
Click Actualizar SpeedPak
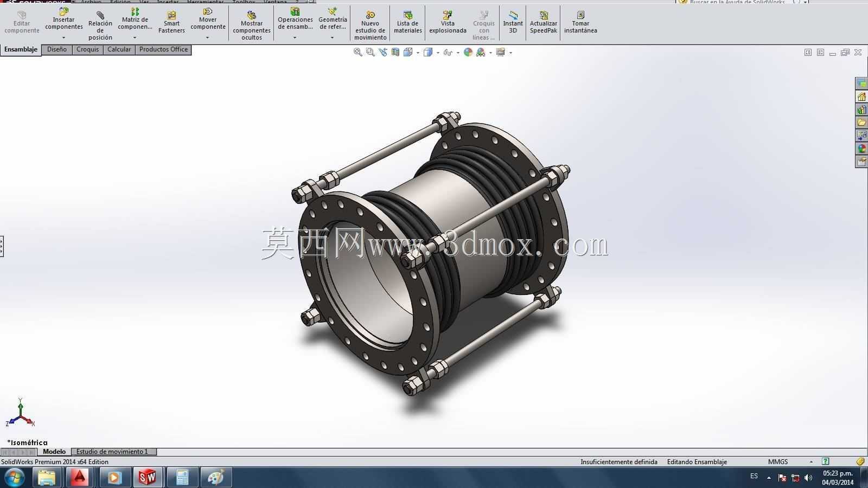(x=544, y=22)
